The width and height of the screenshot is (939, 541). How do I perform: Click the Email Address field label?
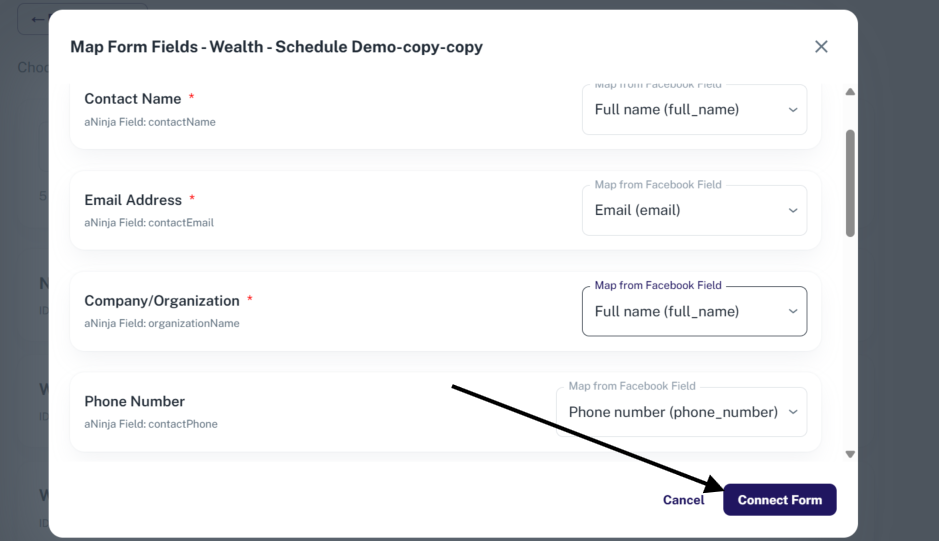pyautogui.click(x=133, y=200)
